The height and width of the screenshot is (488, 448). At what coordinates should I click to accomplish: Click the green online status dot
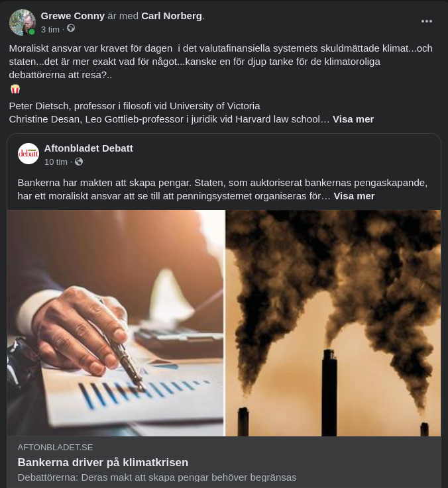(32, 32)
